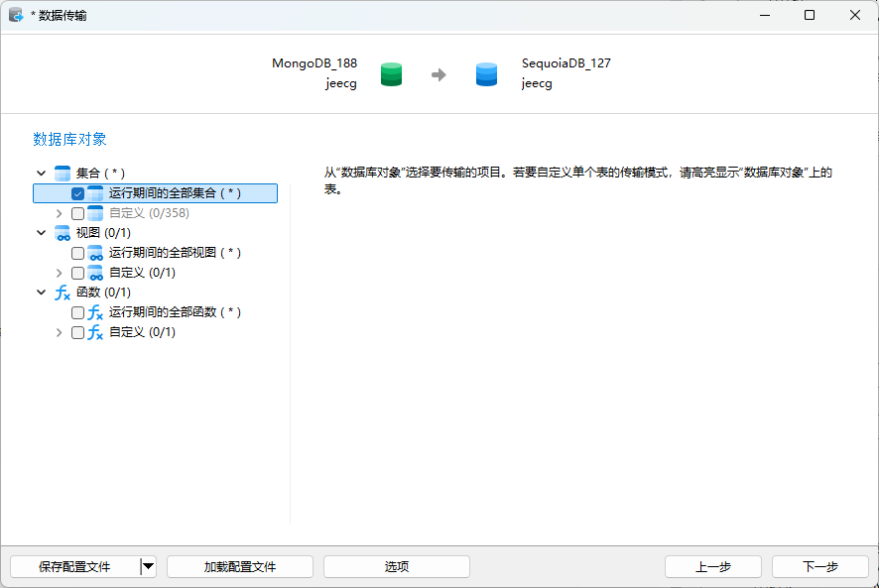Collapse the 集合 tree node

click(41, 174)
